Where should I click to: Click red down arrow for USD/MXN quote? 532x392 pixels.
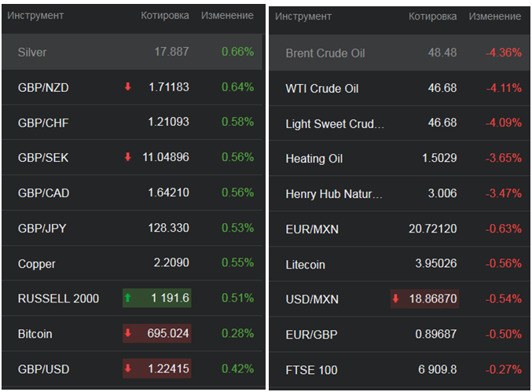pos(396,299)
